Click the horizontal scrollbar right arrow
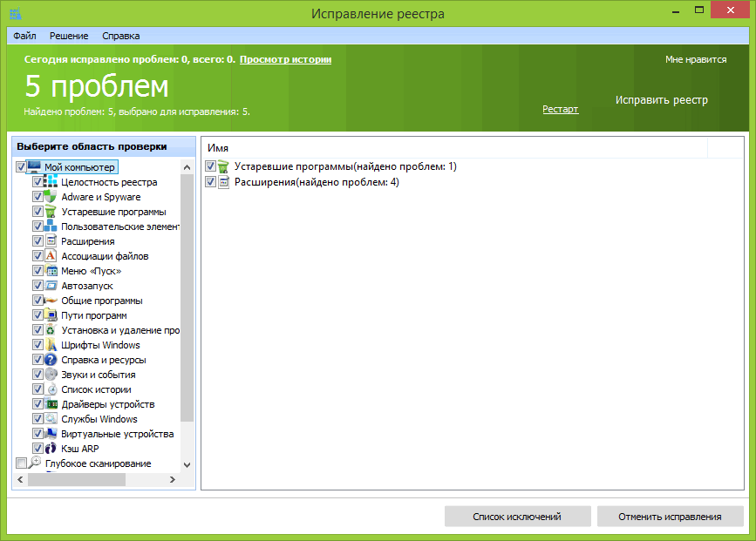This screenshot has width=756, height=541. coord(173,479)
